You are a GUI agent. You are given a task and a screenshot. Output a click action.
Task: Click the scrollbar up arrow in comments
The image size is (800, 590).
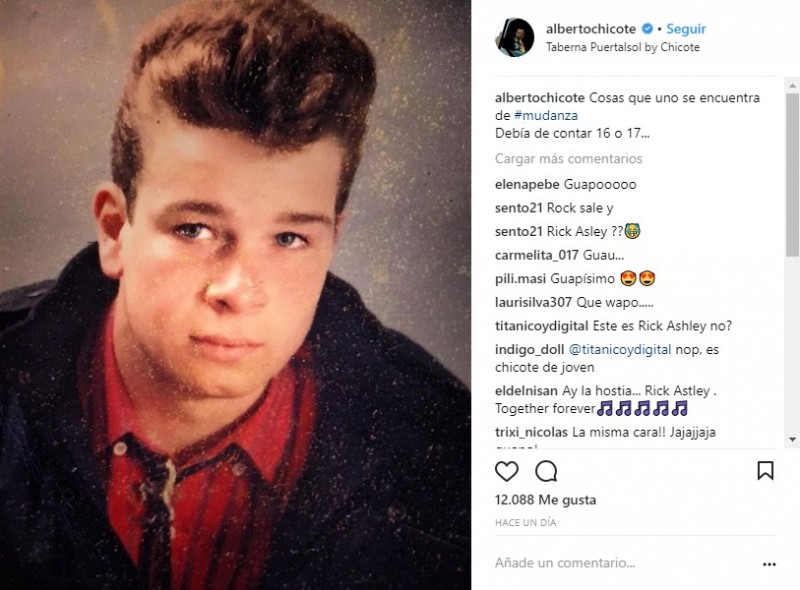point(792,85)
